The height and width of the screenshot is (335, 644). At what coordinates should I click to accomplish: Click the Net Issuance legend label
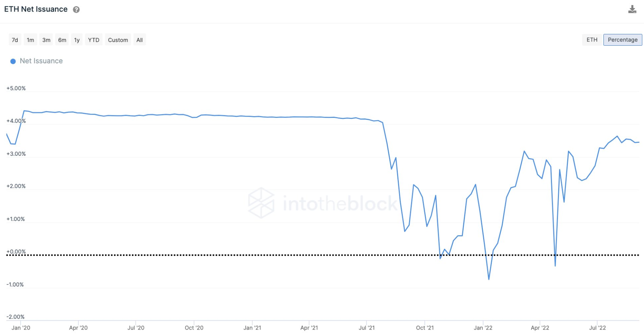tap(41, 61)
